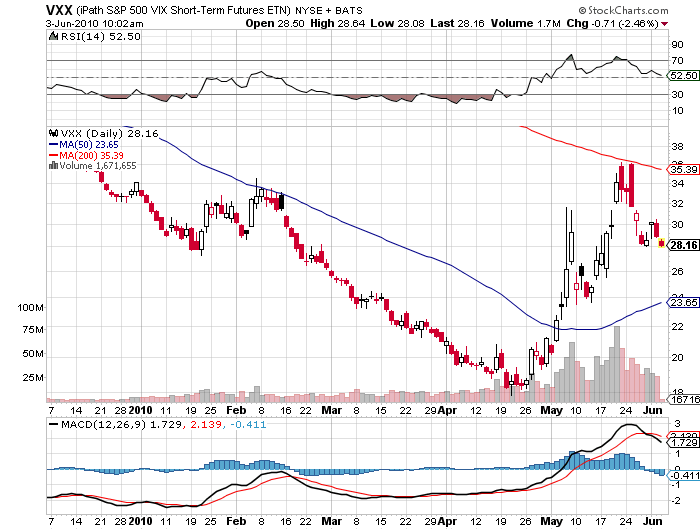Click Mar on the MACD panel date axis
Screen dimensions: 700x530
[332, 521]
